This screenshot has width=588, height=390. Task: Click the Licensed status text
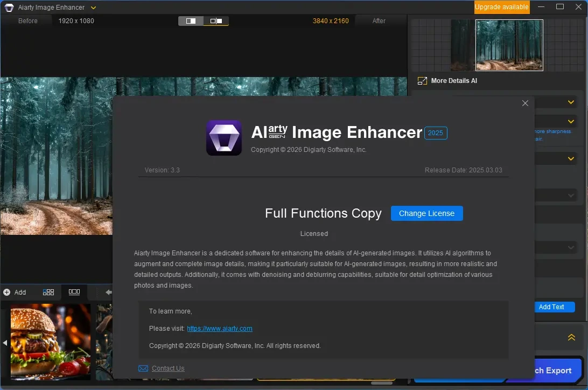314,234
